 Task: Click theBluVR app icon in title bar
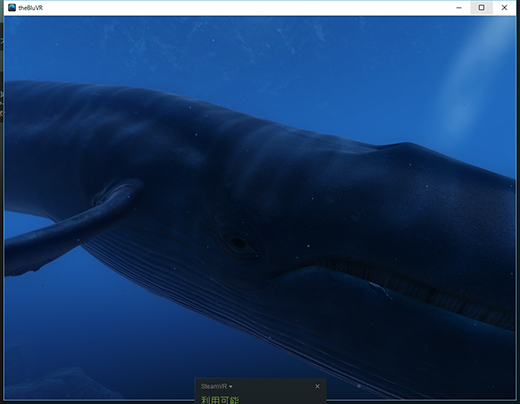pos(12,7)
